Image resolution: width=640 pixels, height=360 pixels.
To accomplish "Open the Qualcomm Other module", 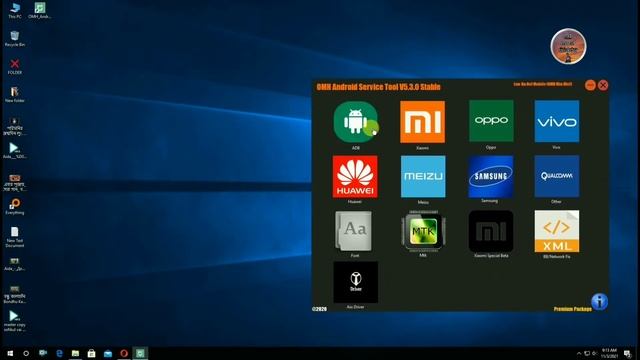I will click(x=557, y=176).
